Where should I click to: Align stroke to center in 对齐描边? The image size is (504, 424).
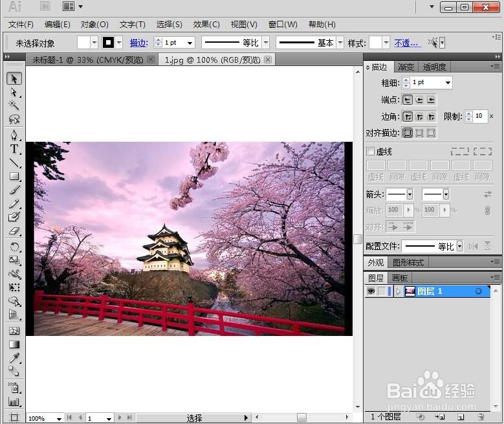pos(408,133)
